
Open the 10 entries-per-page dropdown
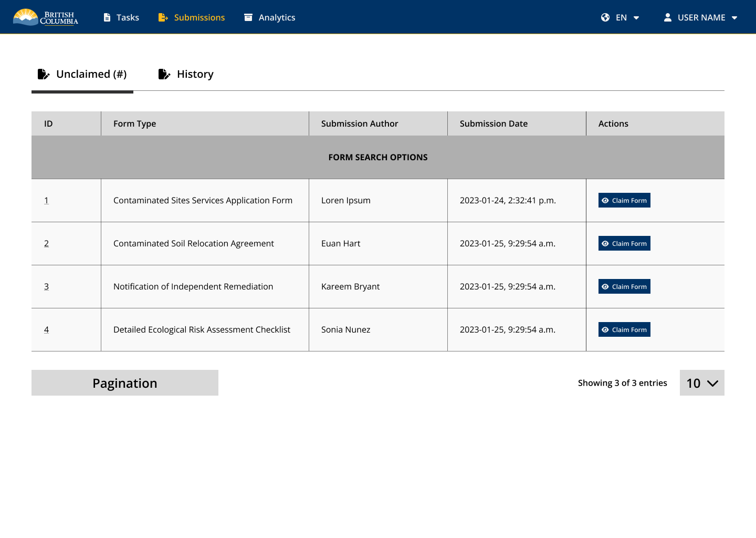[x=702, y=383]
